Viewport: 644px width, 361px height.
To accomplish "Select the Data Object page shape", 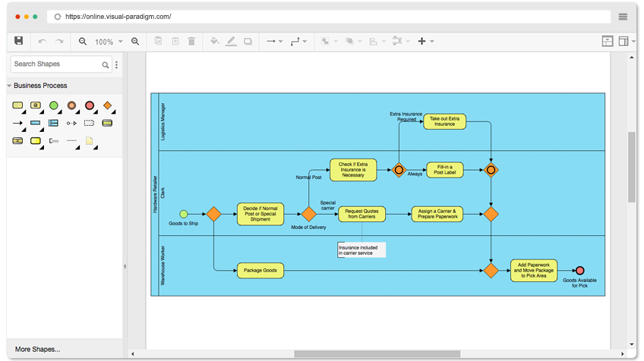I will 89,141.
